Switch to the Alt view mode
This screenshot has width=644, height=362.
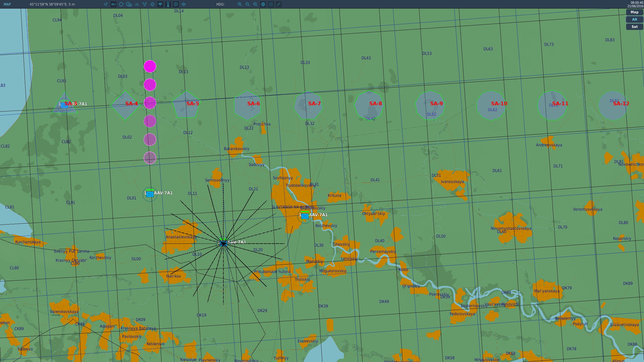[634, 19]
